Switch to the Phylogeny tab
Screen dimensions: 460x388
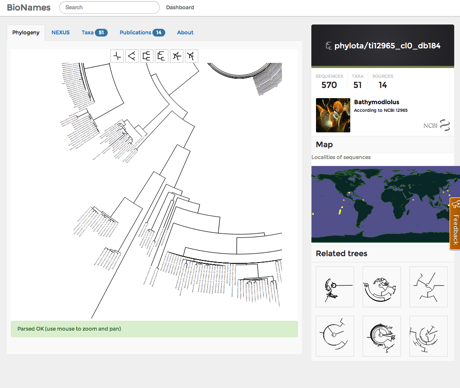pos(26,33)
